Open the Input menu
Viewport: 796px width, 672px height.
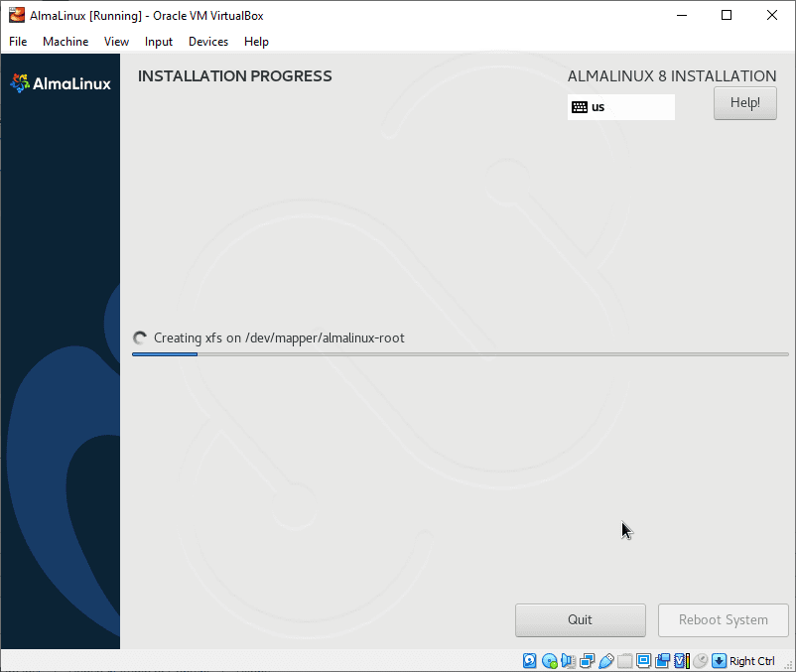(x=159, y=42)
